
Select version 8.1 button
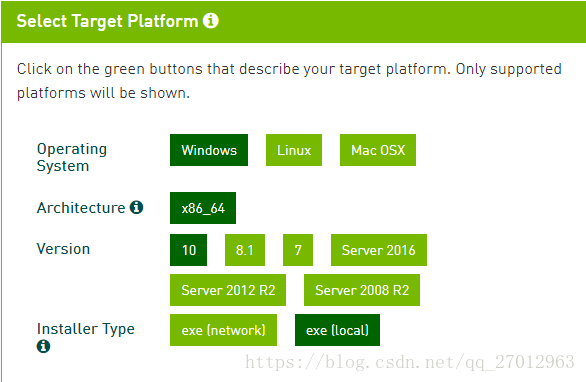(x=245, y=250)
